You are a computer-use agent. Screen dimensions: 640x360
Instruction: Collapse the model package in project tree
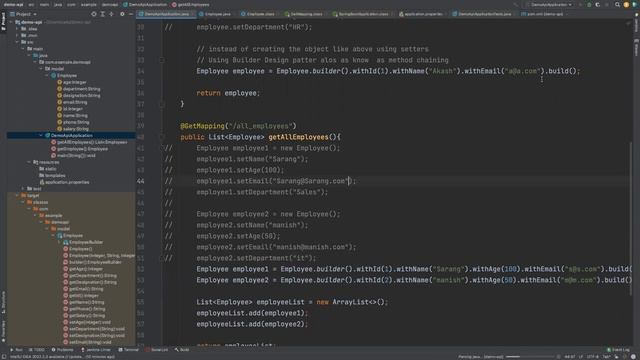click(x=41, y=69)
